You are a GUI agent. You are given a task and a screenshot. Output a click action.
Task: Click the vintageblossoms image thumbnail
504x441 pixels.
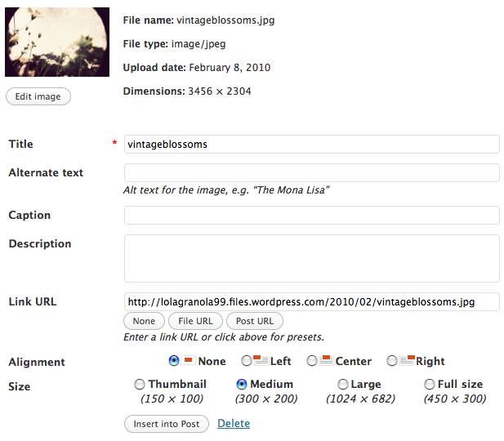(57, 42)
